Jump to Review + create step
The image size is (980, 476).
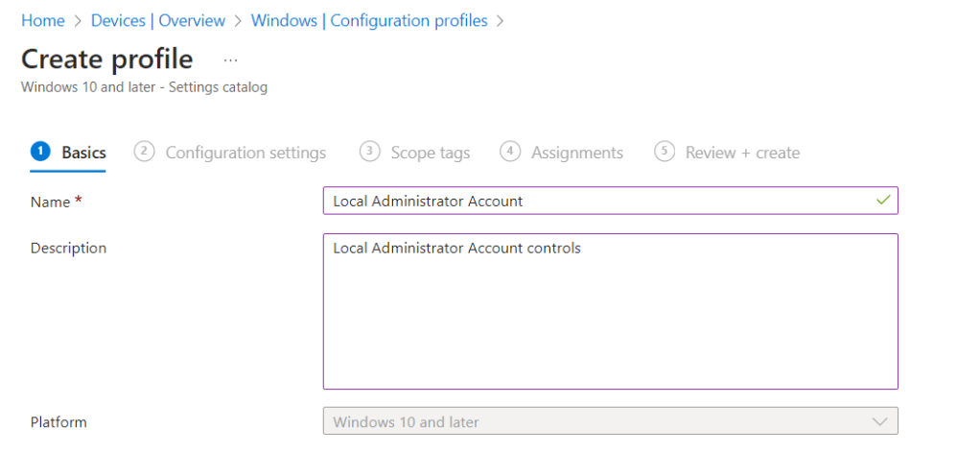741,153
